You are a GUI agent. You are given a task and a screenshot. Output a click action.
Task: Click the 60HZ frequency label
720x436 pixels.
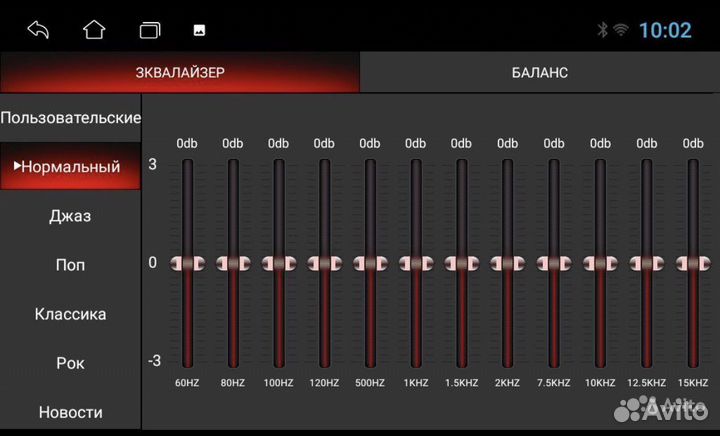[x=187, y=383]
